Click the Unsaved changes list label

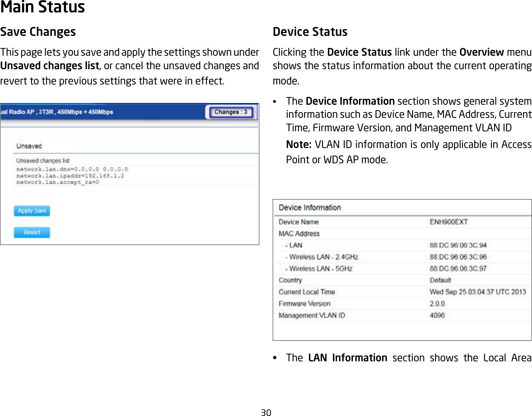(43, 161)
